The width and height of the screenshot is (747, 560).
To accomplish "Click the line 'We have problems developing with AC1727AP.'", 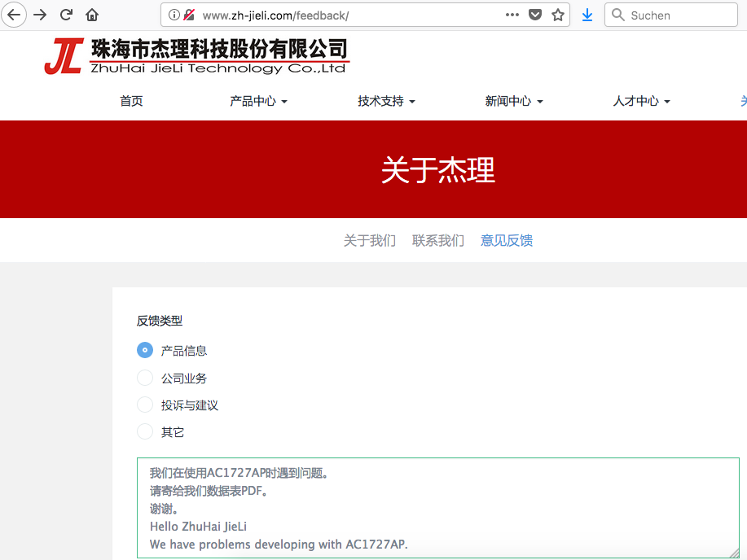I will tap(279, 545).
